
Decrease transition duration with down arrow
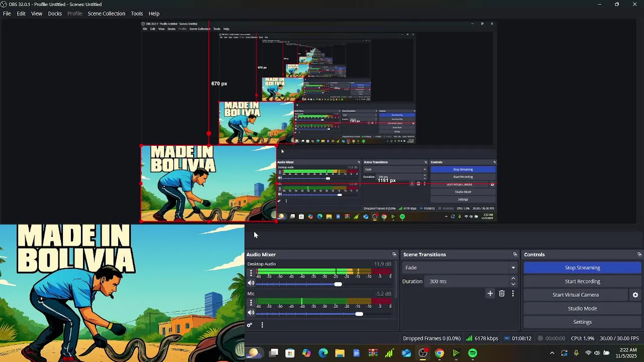(513, 284)
